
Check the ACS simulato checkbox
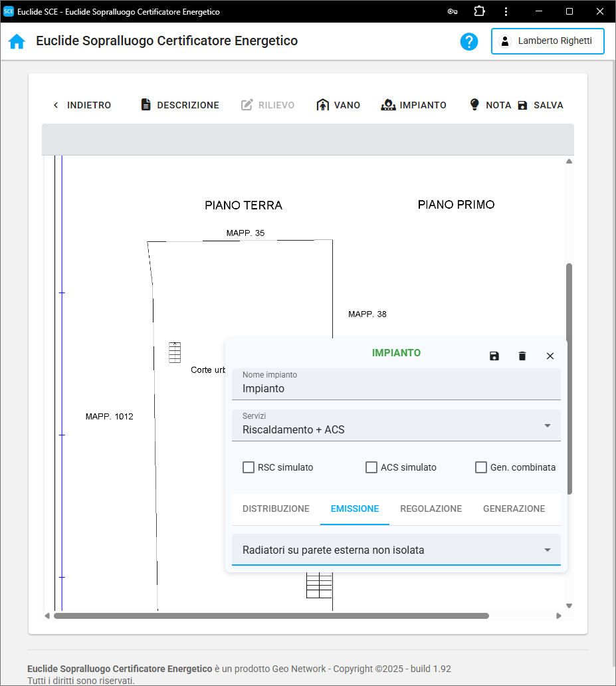pos(371,467)
